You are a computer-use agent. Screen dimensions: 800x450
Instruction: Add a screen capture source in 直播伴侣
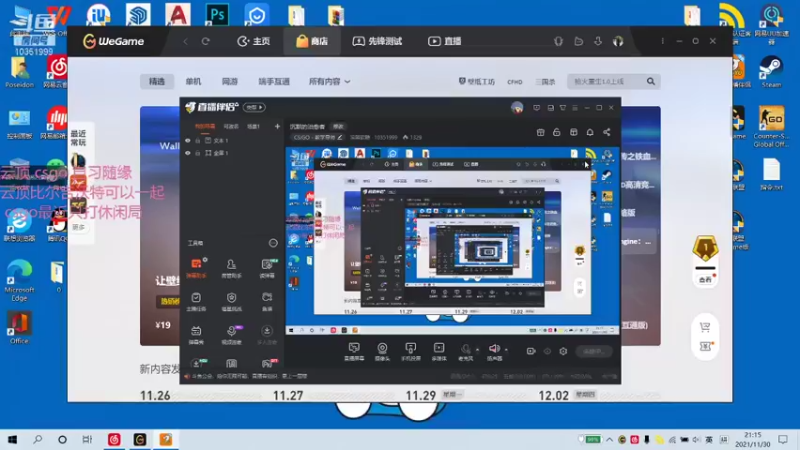point(354,351)
